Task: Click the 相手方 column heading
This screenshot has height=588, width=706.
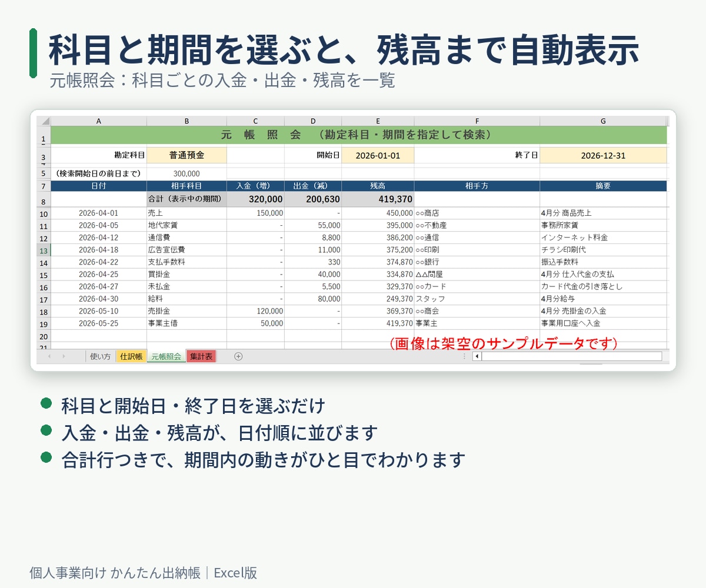Action: (477, 186)
